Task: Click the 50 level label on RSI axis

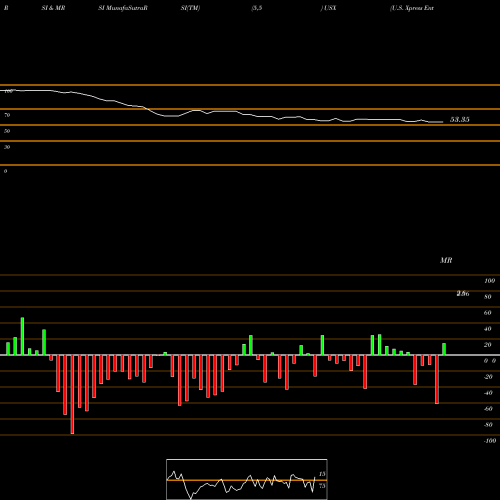Action: (7, 131)
